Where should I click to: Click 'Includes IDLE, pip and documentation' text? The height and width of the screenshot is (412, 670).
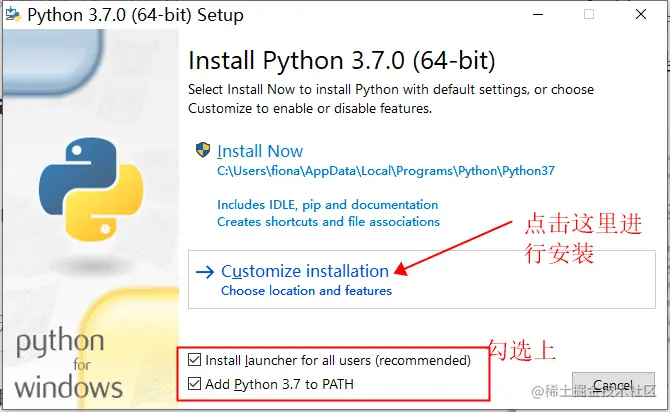pos(328,205)
